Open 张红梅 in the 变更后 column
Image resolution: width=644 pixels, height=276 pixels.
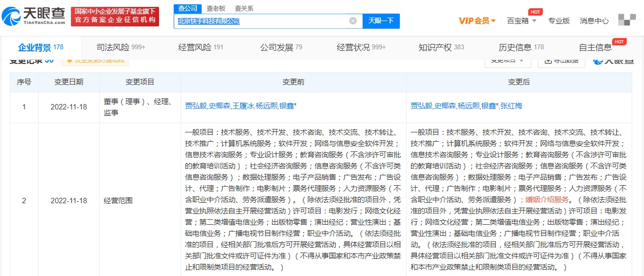pyautogui.click(x=512, y=106)
